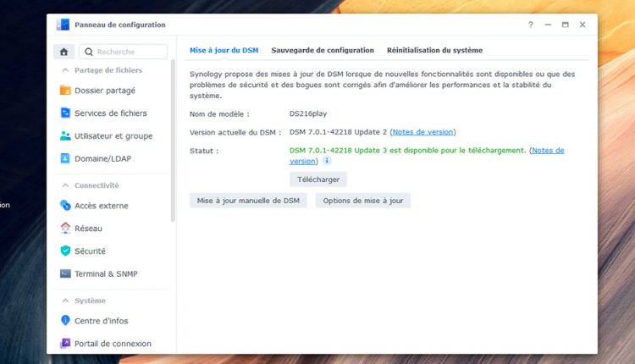Click Portail de connexion icon
Viewport: 635px width, 364px height.
[65, 343]
